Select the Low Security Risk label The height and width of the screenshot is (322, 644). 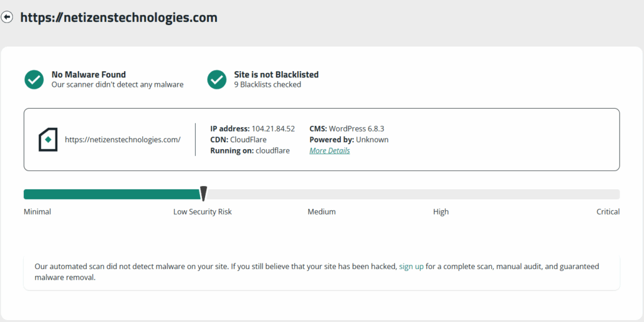click(203, 212)
